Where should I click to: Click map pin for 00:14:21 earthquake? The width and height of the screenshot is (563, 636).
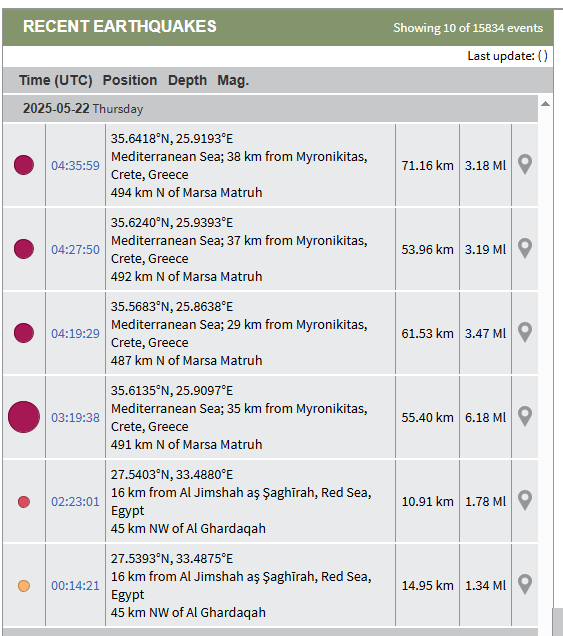coord(525,584)
